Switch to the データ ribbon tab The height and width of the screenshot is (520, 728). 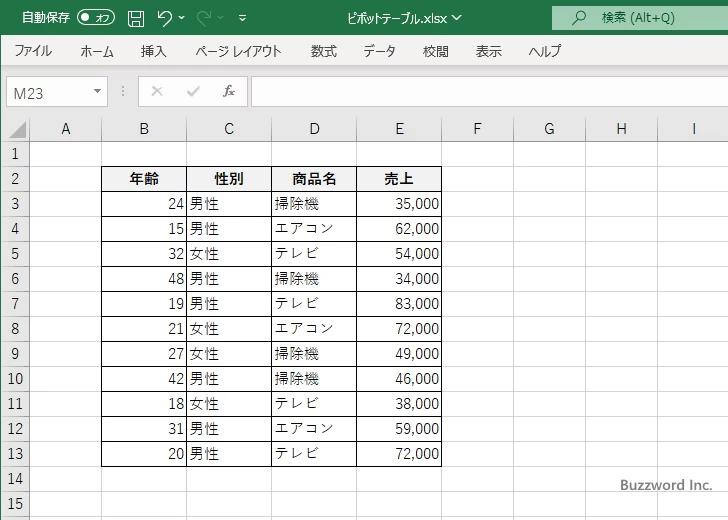click(x=379, y=51)
